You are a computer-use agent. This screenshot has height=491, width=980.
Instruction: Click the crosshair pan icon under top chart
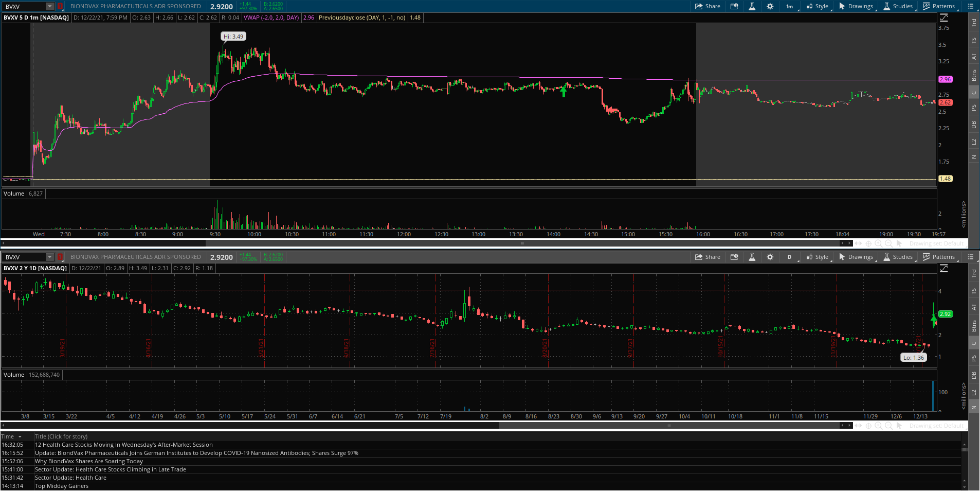tap(868, 243)
